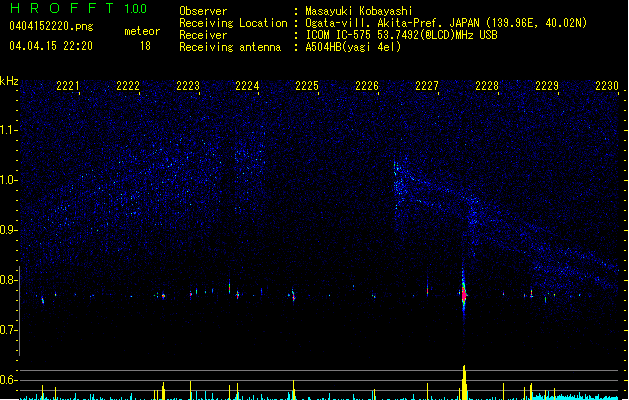This screenshot has height=400, width=629.
Task: Click the meteor count value 18
Action: [x=145, y=46]
